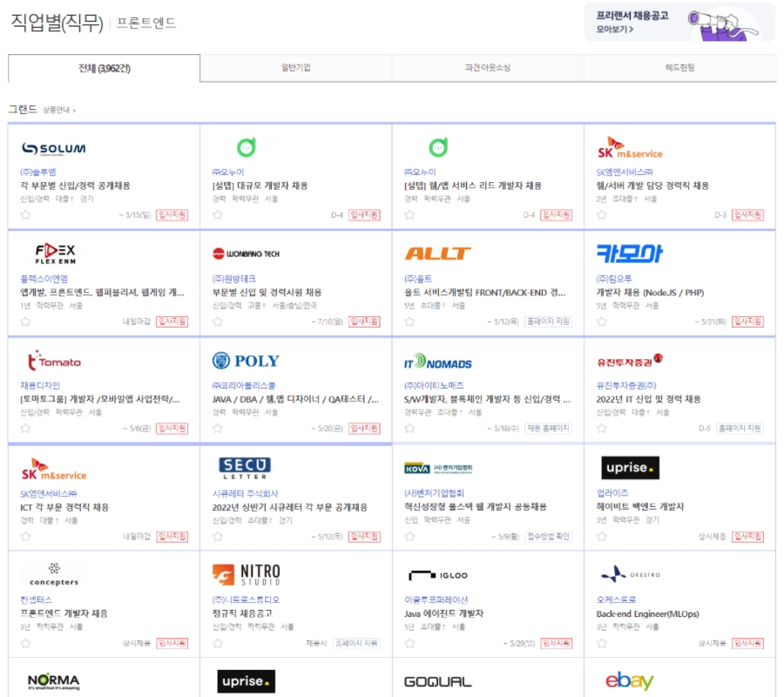This screenshot has width=784, height=697.
Task: Open the NITRO STUDIO logo
Action: click(x=246, y=575)
